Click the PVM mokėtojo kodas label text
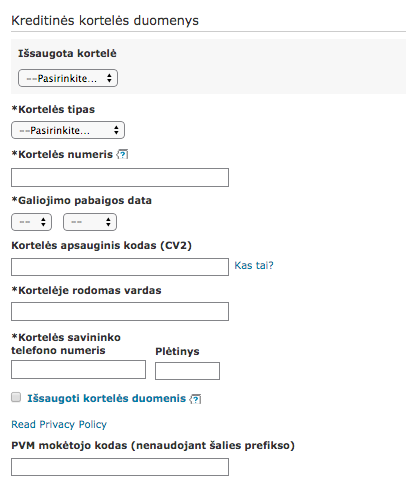The height and width of the screenshot is (495, 415). point(153,445)
